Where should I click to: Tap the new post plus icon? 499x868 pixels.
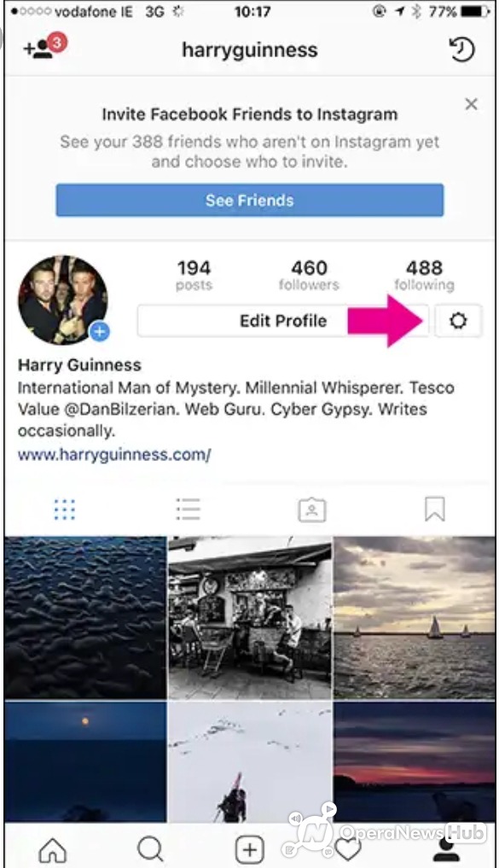[249, 848]
